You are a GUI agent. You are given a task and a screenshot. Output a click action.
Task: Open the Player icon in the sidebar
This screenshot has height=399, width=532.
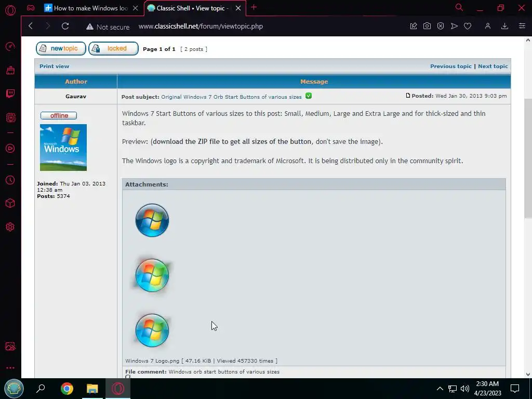pos(10,148)
